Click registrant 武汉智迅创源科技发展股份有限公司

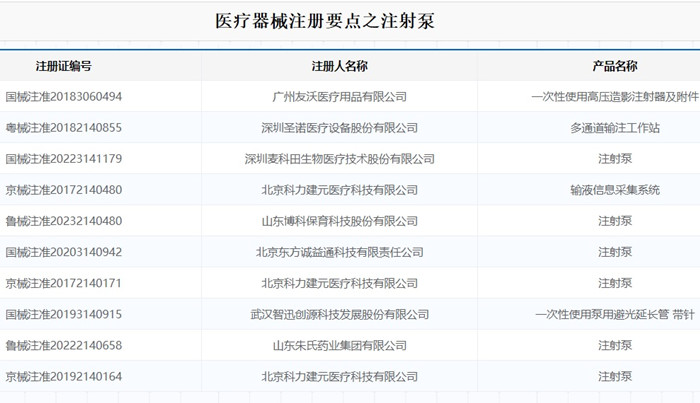[x=339, y=314]
